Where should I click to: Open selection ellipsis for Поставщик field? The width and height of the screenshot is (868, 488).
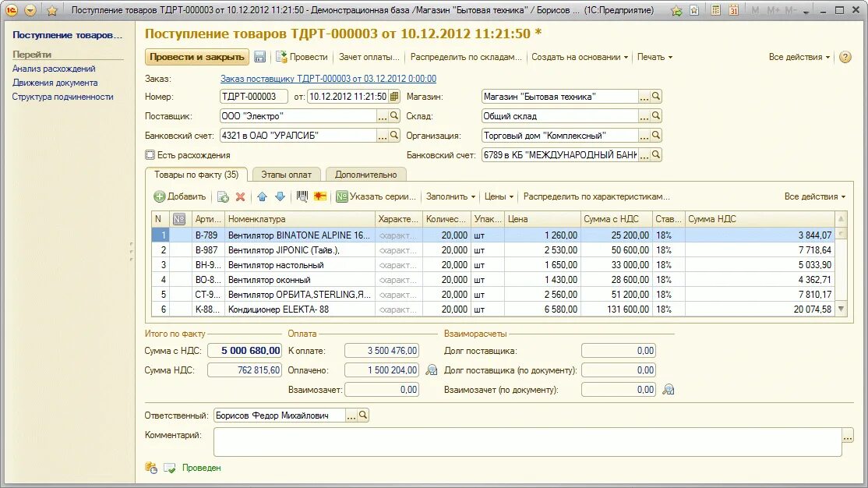coord(382,116)
